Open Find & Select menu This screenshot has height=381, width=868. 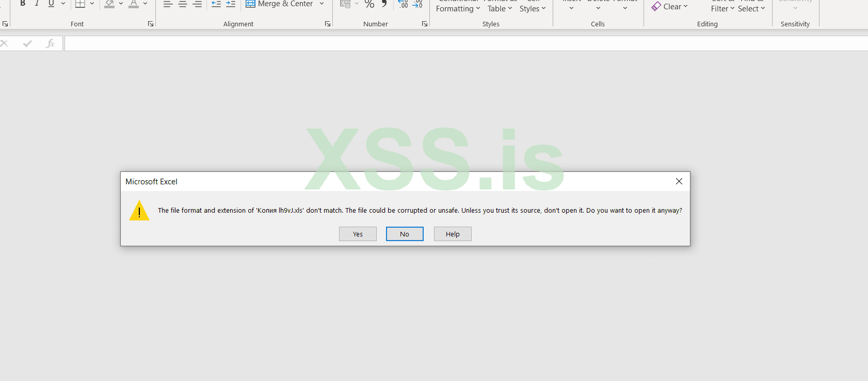coord(751,6)
